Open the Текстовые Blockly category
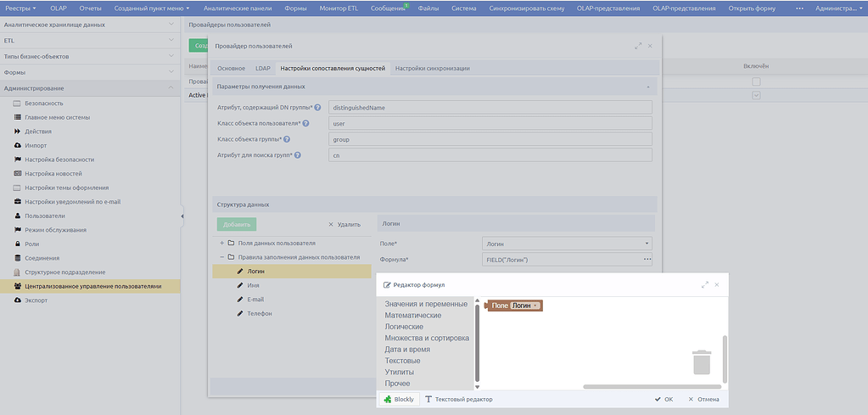 [402, 361]
